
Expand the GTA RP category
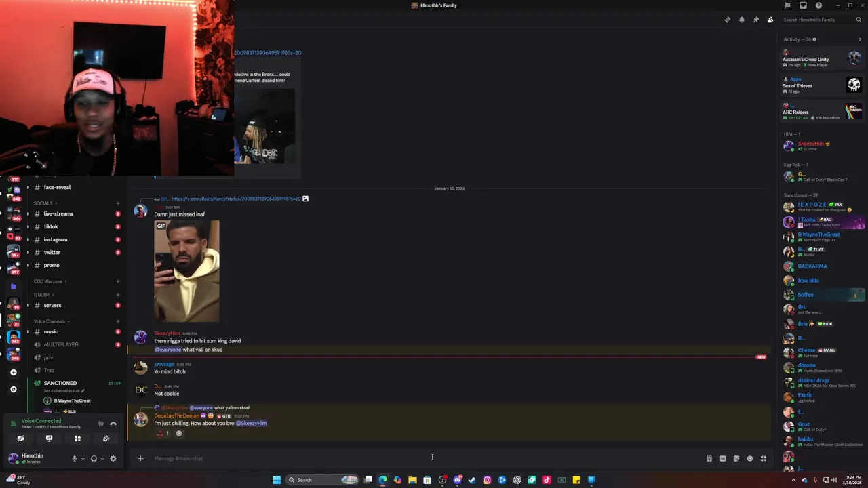pyautogui.click(x=43, y=295)
